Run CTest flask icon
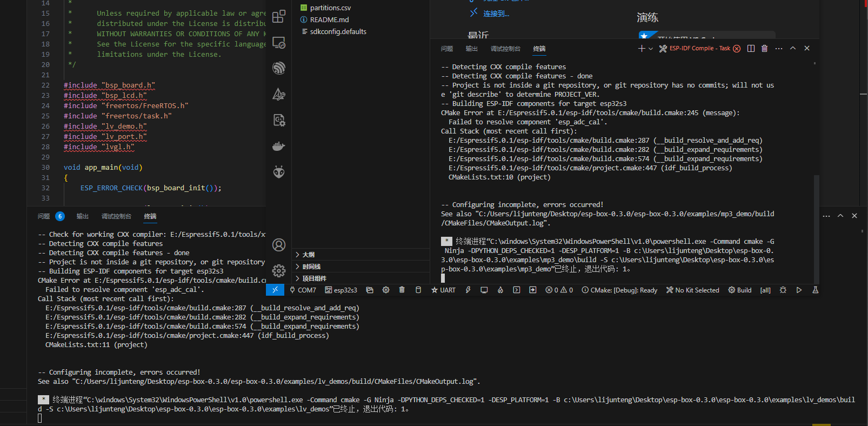This screenshot has height=426, width=868. tap(816, 290)
